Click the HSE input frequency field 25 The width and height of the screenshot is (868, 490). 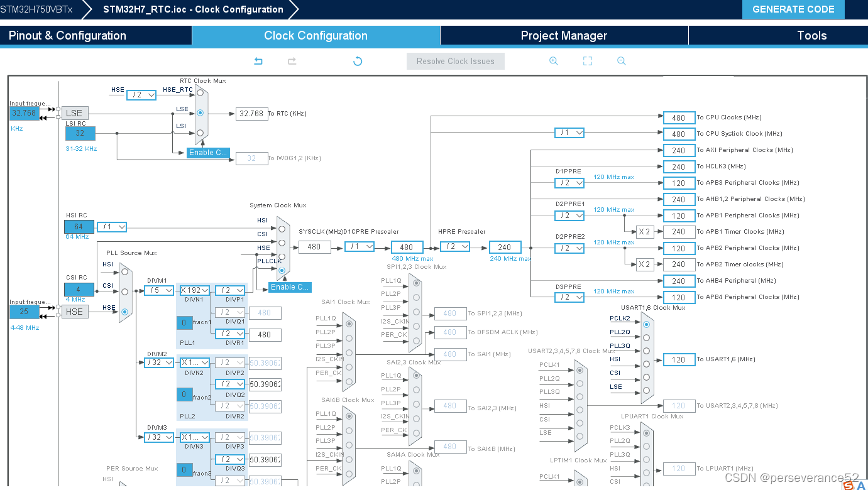tap(25, 312)
